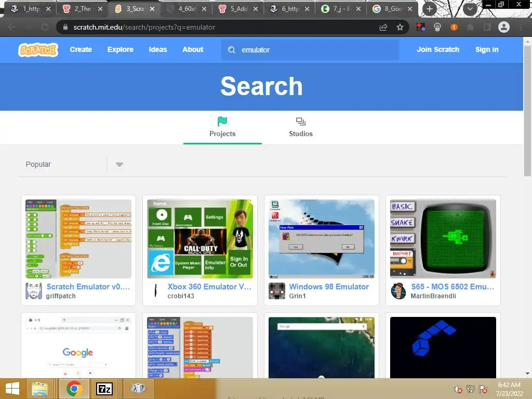Open 7-Zip from the taskbar
The width and height of the screenshot is (532, 399).
(x=104, y=389)
